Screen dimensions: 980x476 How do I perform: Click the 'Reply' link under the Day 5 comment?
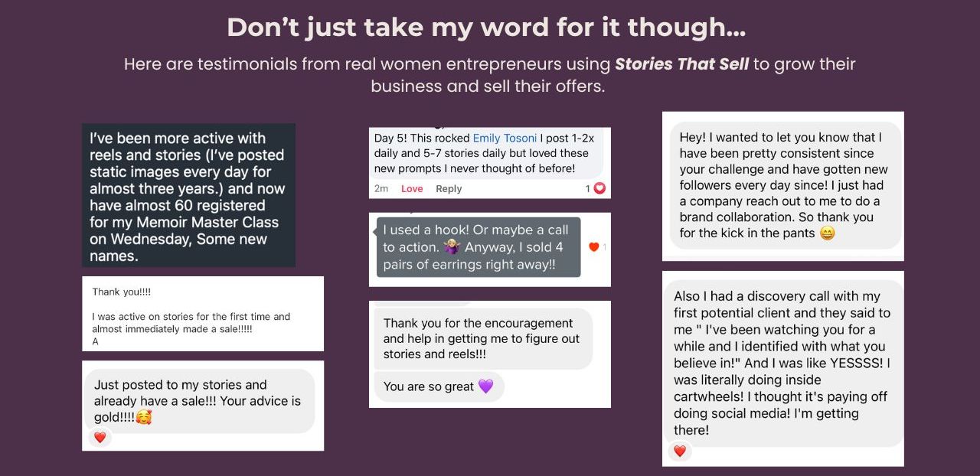pyautogui.click(x=449, y=188)
